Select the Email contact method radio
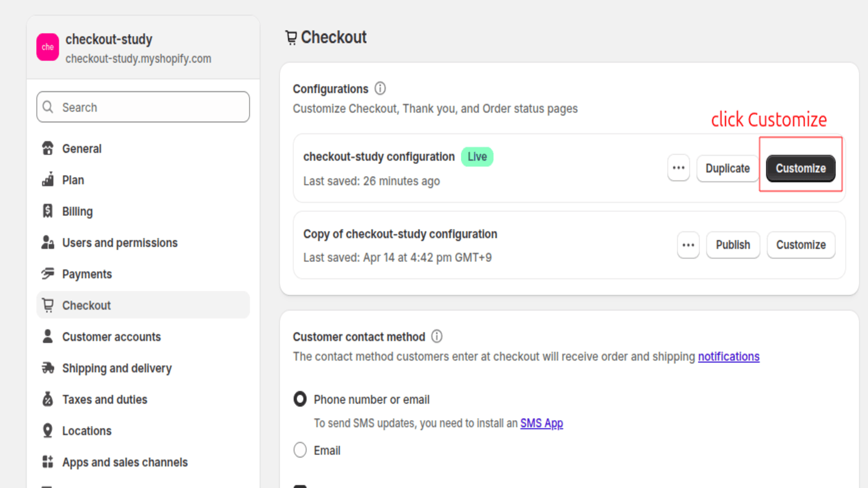 pos(300,450)
